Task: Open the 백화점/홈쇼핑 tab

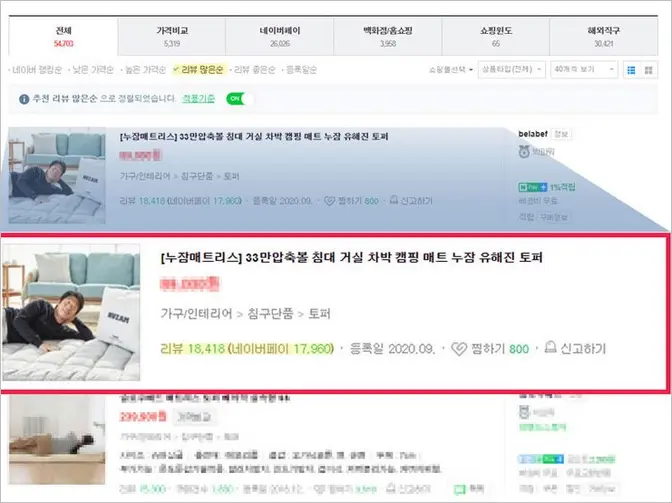Action: (x=388, y=37)
